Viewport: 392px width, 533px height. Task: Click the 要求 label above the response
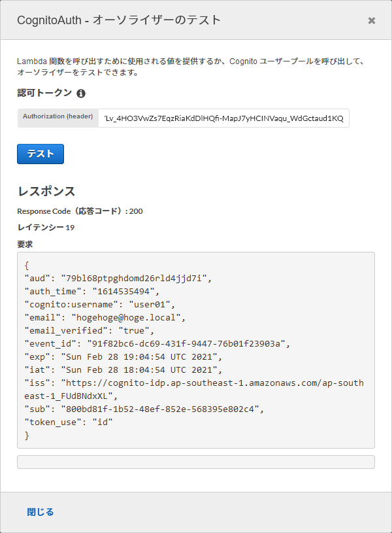(x=24, y=243)
